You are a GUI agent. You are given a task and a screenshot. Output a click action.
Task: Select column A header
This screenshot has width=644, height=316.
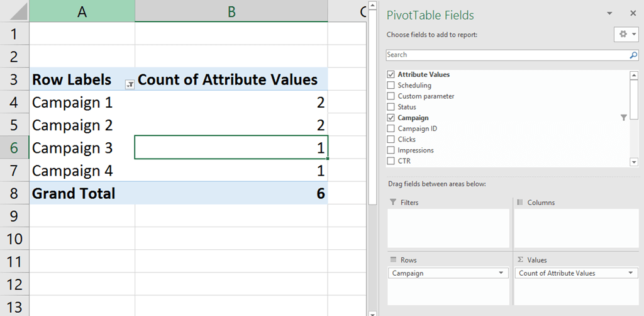tap(82, 11)
